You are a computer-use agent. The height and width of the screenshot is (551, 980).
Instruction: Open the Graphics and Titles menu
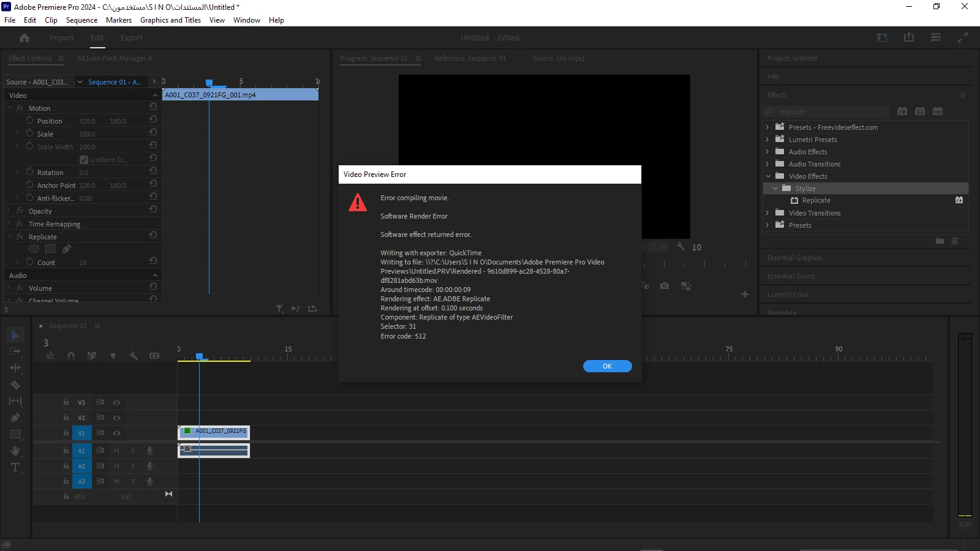tap(170, 20)
